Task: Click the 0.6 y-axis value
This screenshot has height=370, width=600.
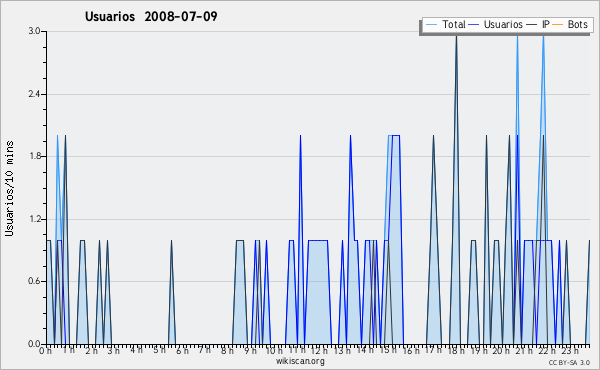Action: (34, 281)
